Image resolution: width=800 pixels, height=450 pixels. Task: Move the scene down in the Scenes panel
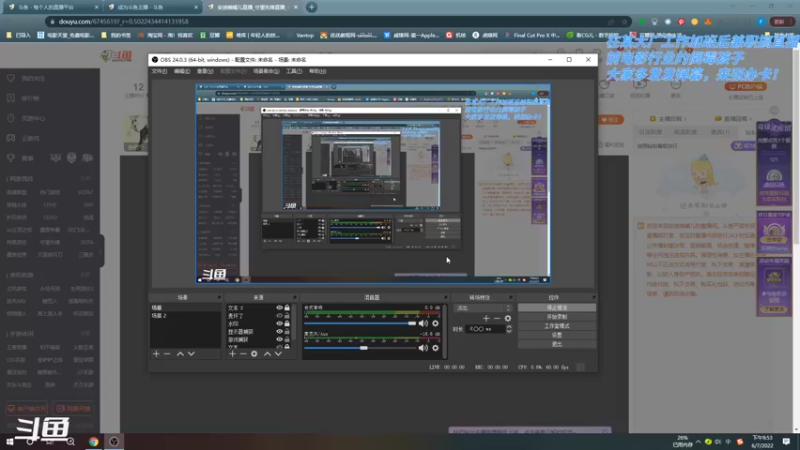191,354
